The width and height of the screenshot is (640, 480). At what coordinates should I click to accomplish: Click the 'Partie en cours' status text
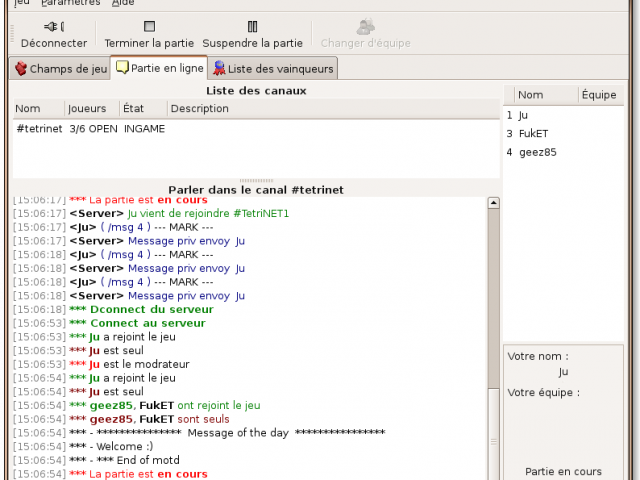[563, 472]
